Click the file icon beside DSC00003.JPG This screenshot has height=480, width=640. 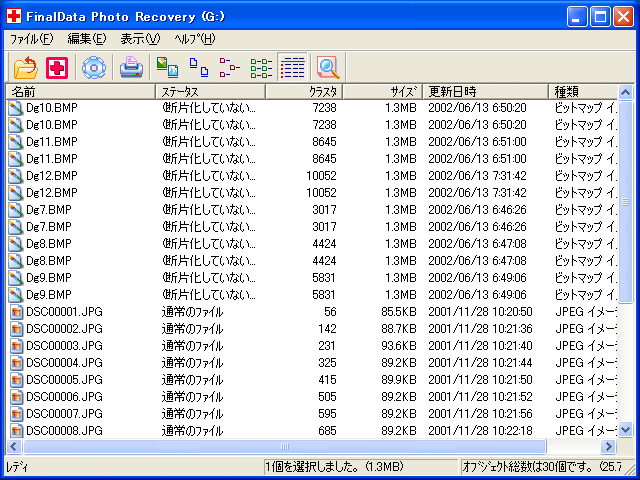(x=16, y=346)
